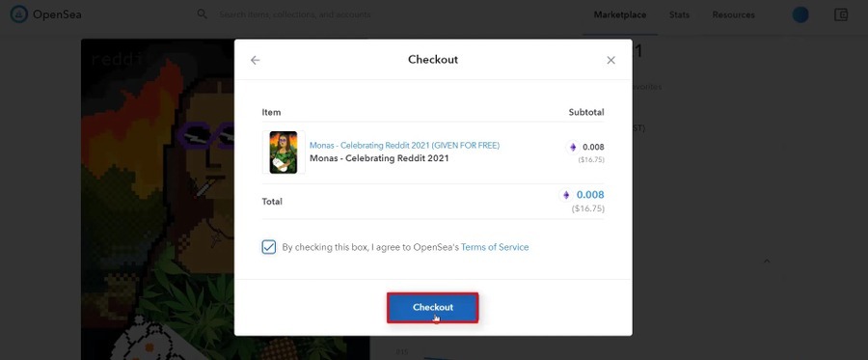Close the Checkout dialog
Viewport: 868px width, 360px height.
[x=610, y=60]
